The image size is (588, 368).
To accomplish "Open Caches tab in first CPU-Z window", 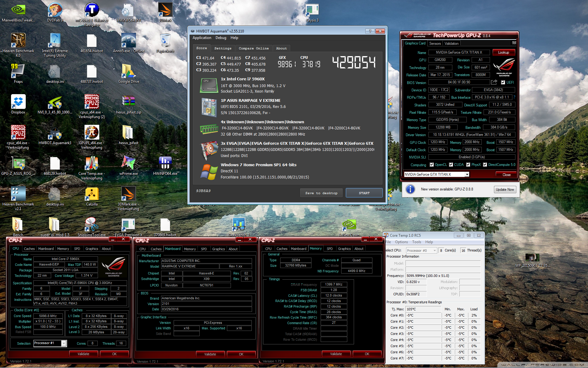I will (x=29, y=249).
